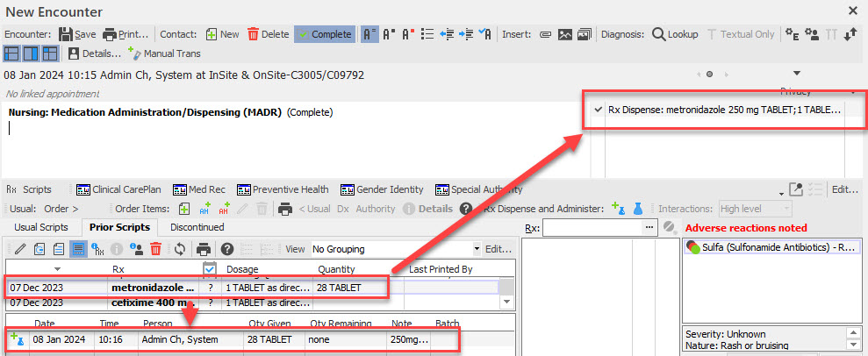Print the order items

point(285,209)
